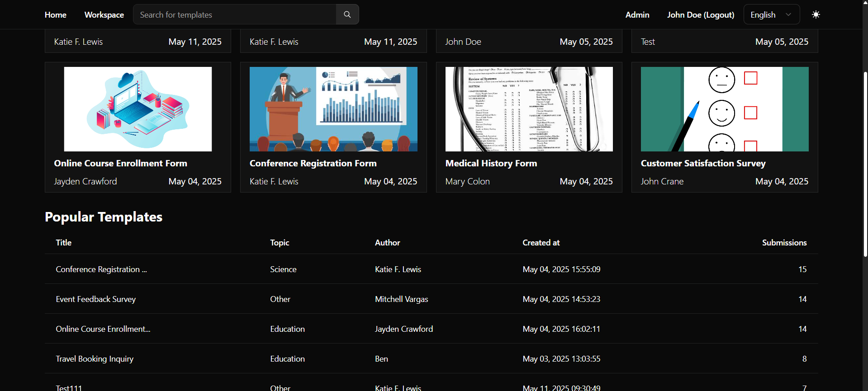
Task: Open Travel Booking Inquiry template row
Action: click(x=432, y=358)
